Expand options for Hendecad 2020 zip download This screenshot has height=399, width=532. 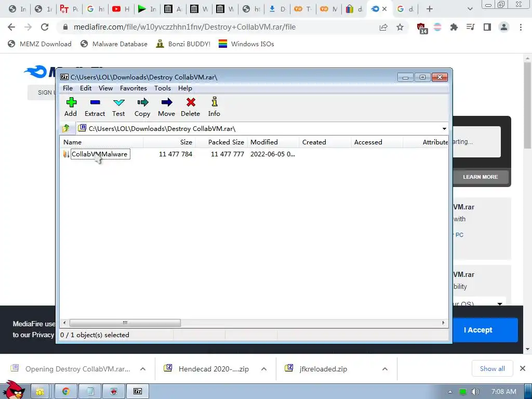pyautogui.click(x=264, y=369)
